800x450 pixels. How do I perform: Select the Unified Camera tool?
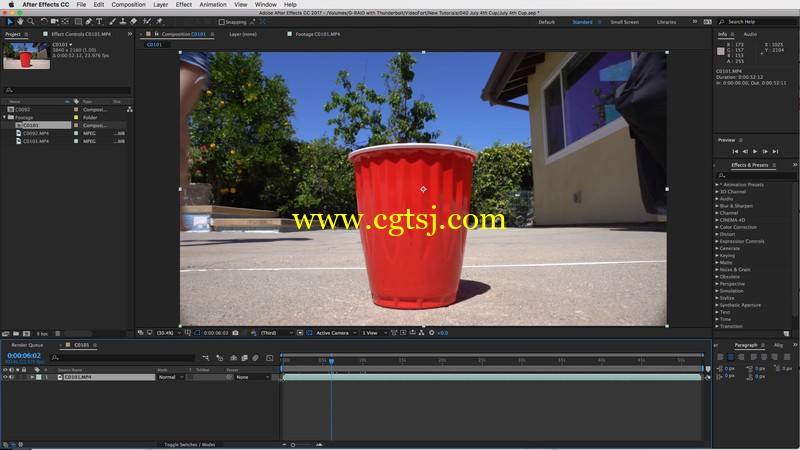(54, 21)
